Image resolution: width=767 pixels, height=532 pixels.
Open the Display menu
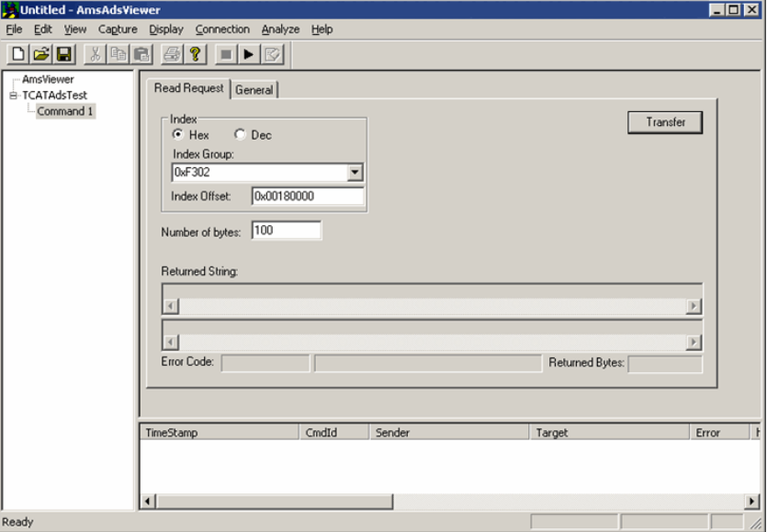166,29
